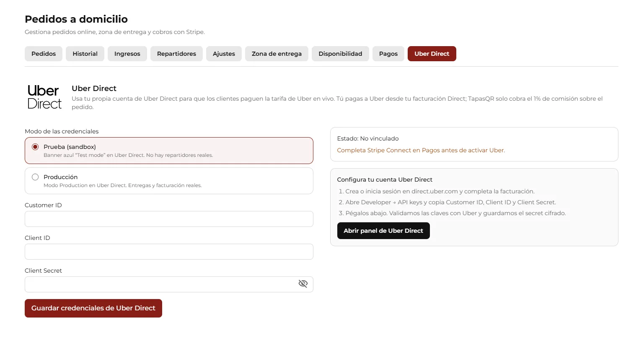Click Abrir panel de Uber Direct
The image size is (644, 341).
383,231
